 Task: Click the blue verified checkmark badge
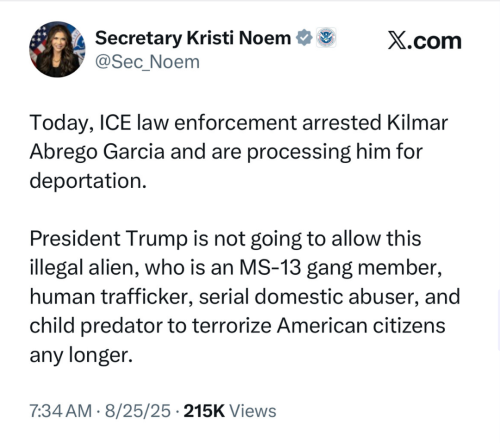[304, 37]
